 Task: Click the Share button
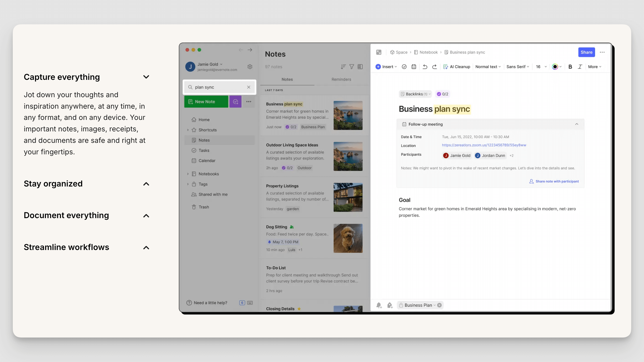pyautogui.click(x=586, y=52)
